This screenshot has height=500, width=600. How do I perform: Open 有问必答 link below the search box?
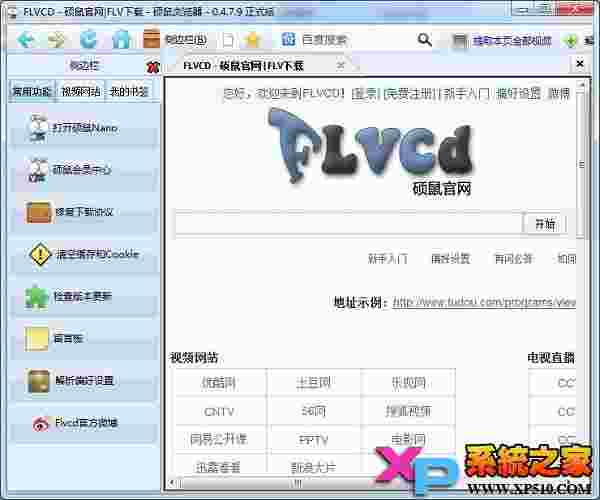click(514, 259)
